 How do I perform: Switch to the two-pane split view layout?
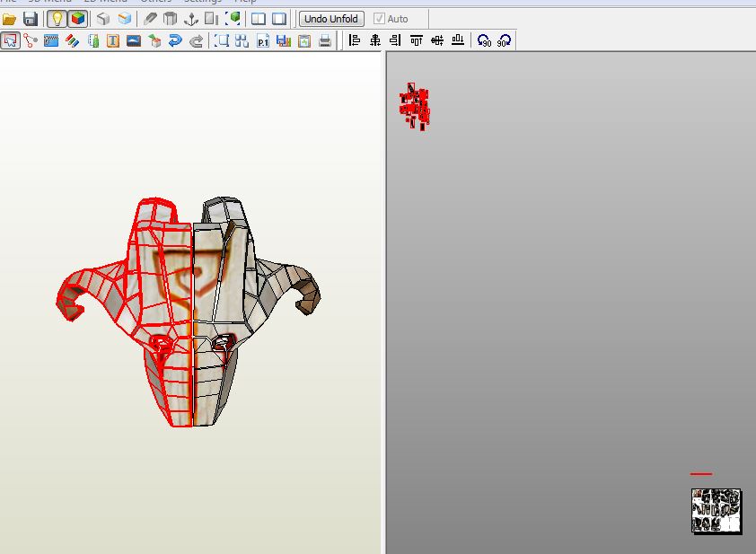pyautogui.click(x=259, y=19)
